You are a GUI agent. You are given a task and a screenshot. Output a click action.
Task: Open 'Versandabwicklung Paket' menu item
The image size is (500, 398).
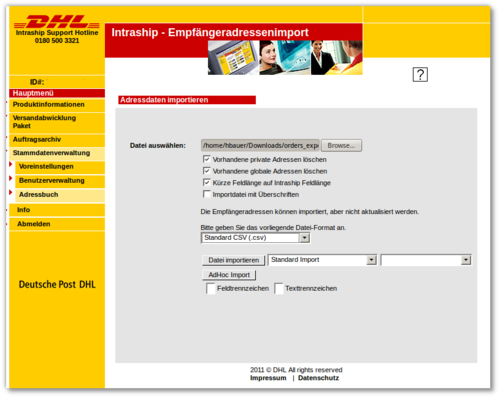pyautogui.click(x=57, y=122)
